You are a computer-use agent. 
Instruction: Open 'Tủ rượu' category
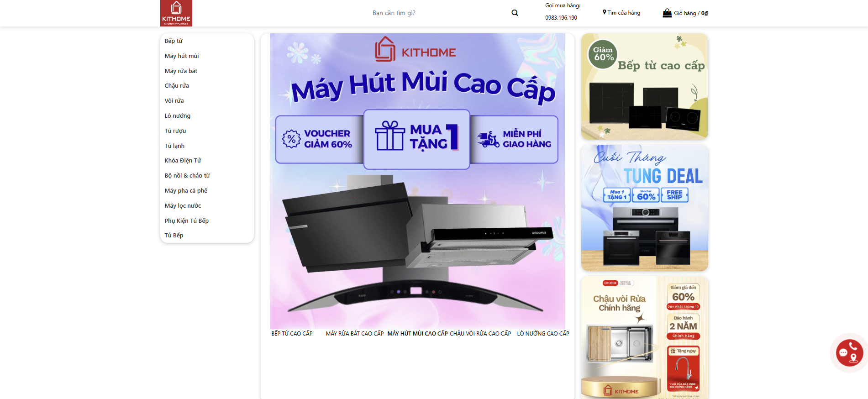tap(175, 131)
